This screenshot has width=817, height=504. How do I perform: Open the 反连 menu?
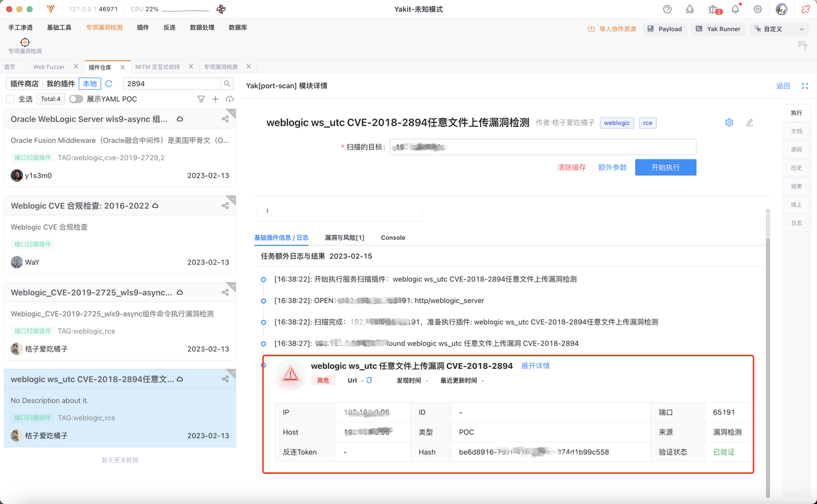pyautogui.click(x=169, y=27)
